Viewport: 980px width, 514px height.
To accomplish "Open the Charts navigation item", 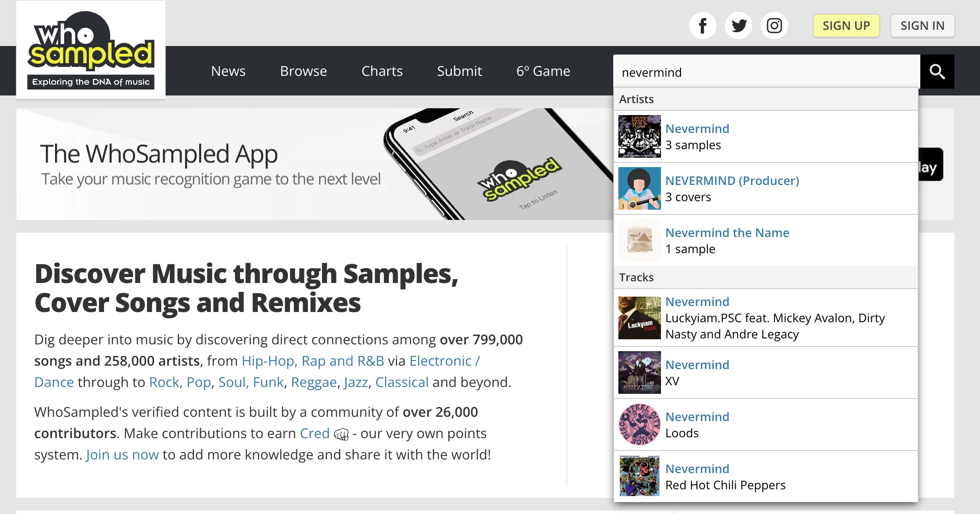I will point(382,71).
